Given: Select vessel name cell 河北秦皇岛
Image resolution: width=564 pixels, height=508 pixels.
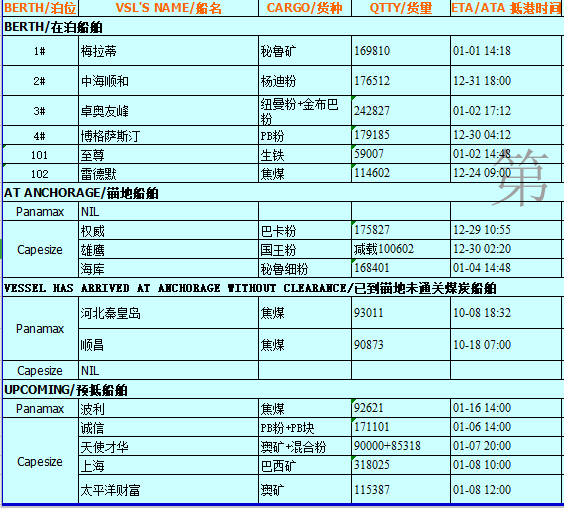Looking at the screenshot, I should click(x=168, y=313).
